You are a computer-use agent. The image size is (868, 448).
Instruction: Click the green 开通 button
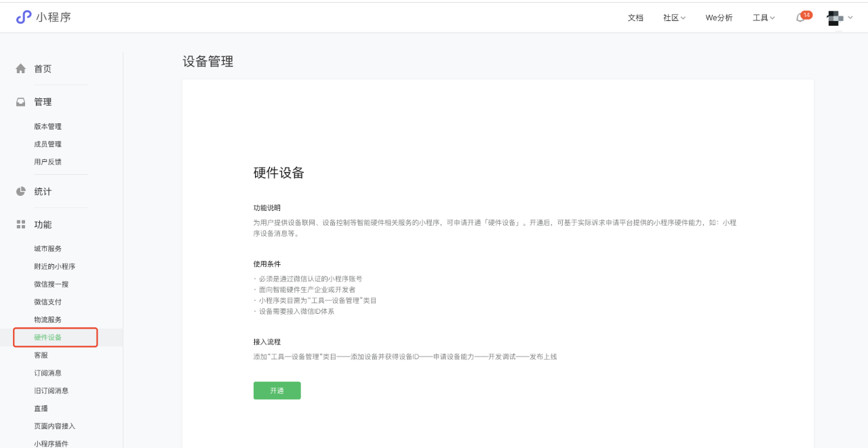coord(277,390)
